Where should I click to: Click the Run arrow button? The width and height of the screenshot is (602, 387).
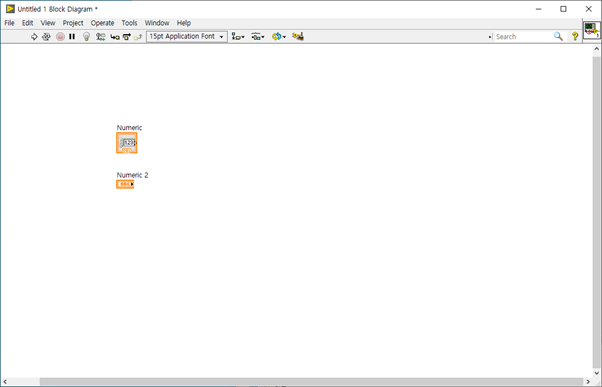click(34, 36)
